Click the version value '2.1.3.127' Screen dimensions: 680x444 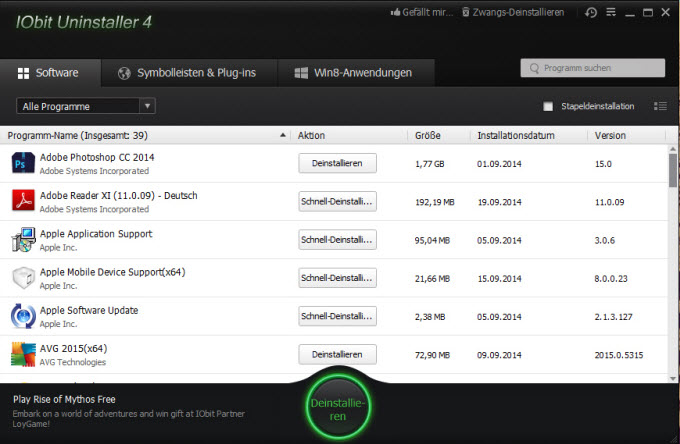[x=613, y=317]
